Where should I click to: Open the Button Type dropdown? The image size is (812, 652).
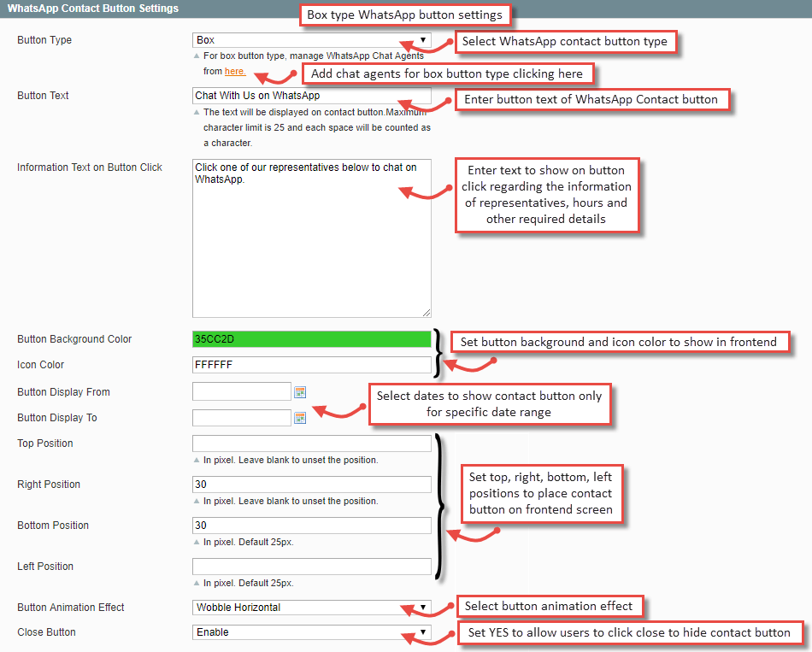point(312,40)
